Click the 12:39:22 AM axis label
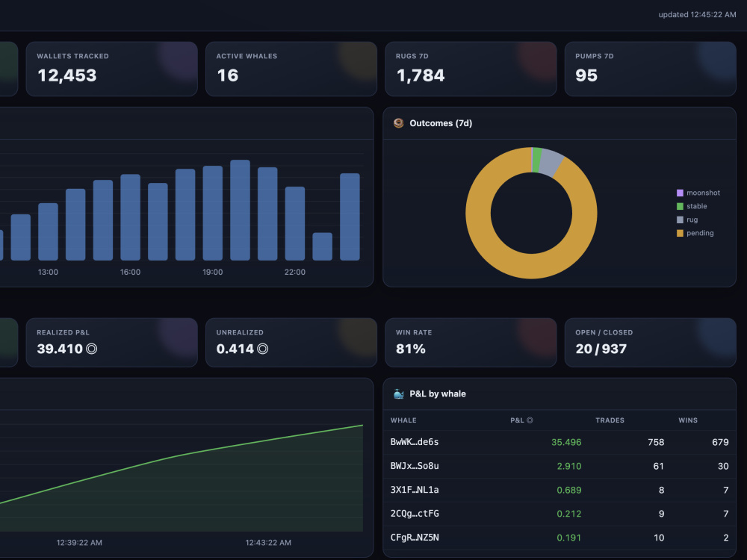Viewport: 747px width, 560px height. pos(79,542)
